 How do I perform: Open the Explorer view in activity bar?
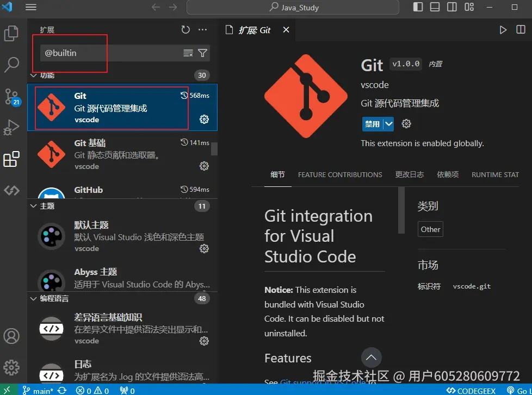[11, 33]
